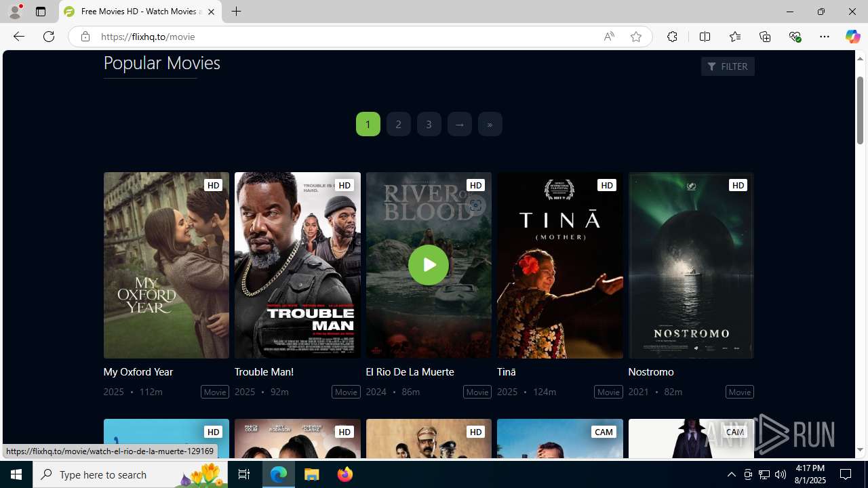Open a new browser tab
The image size is (868, 488).
[236, 12]
